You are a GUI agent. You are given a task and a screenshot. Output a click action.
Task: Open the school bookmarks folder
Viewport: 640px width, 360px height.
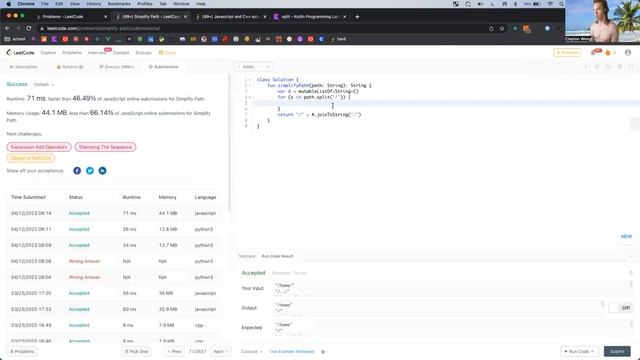pyautogui.click(x=15, y=39)
